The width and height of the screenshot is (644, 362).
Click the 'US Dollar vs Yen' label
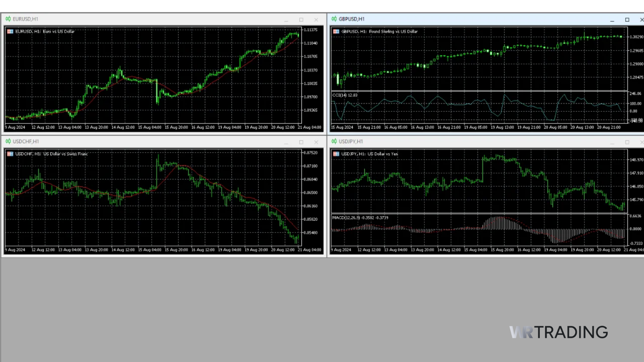tap(383, 154)
